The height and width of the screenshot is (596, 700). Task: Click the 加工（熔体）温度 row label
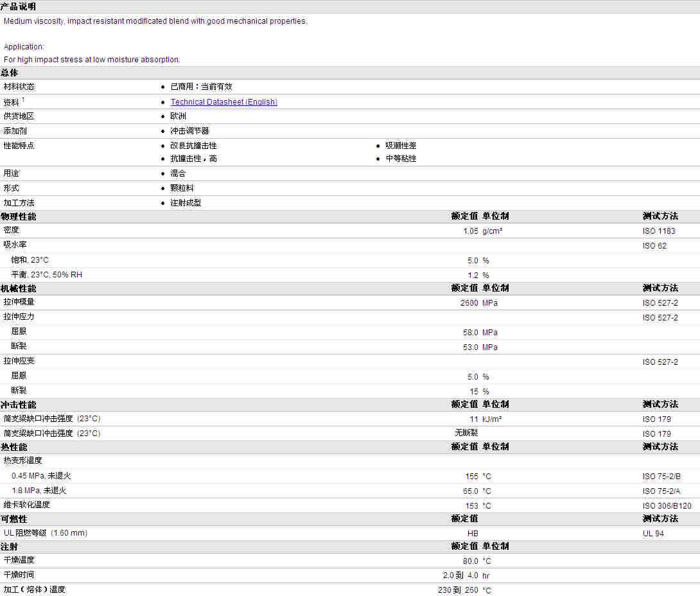pyautogui.click(x=35, y=590)
